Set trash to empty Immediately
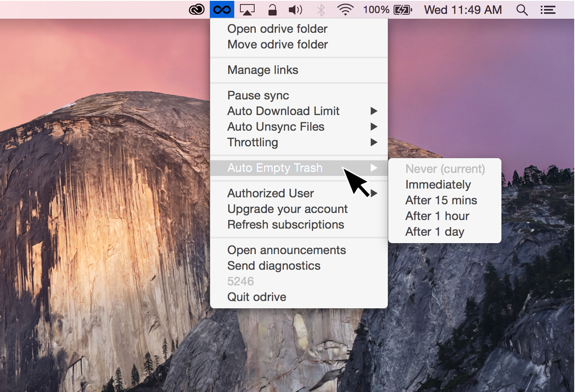The width and height of the screenshot is (575, 392). [445, 185]
